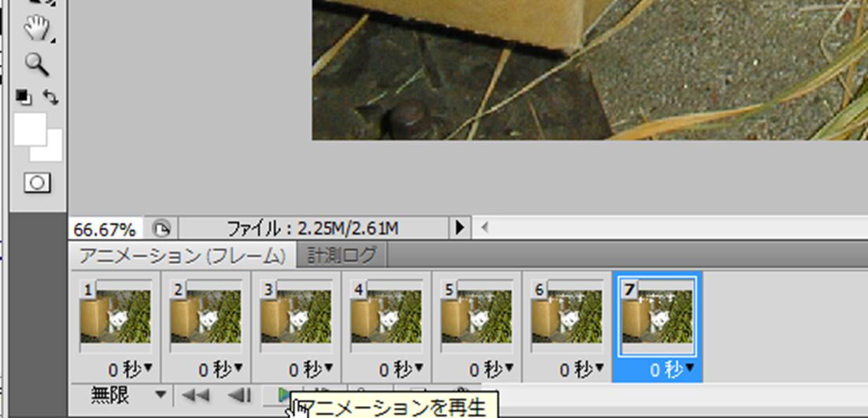Switch to the 計測ログ tab
This screenshot has height=418, width=868.
[x=341, y=255]
